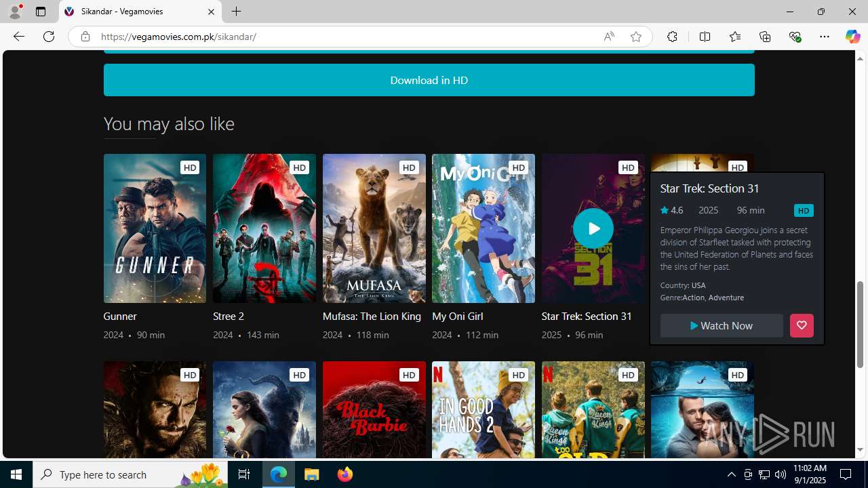Open the My Oni Girl poster
This screenshot has width=868, height=488.
pos(484,228)
